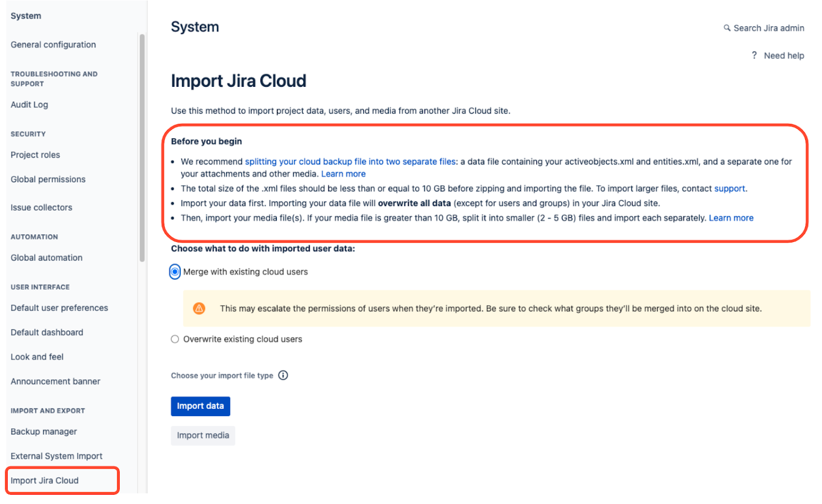Click the Import media button
The width and height of the screenshot is (822, 504).
tap(203, 435)
